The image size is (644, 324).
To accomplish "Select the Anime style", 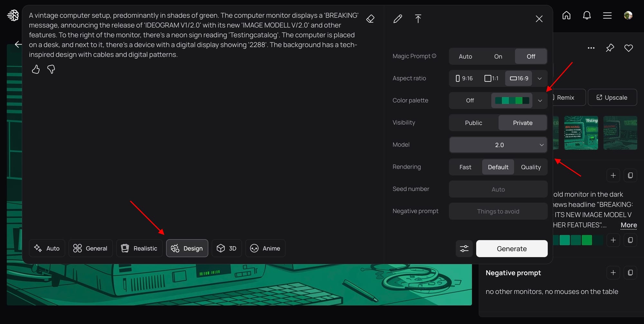I will [x=265, y=248].
